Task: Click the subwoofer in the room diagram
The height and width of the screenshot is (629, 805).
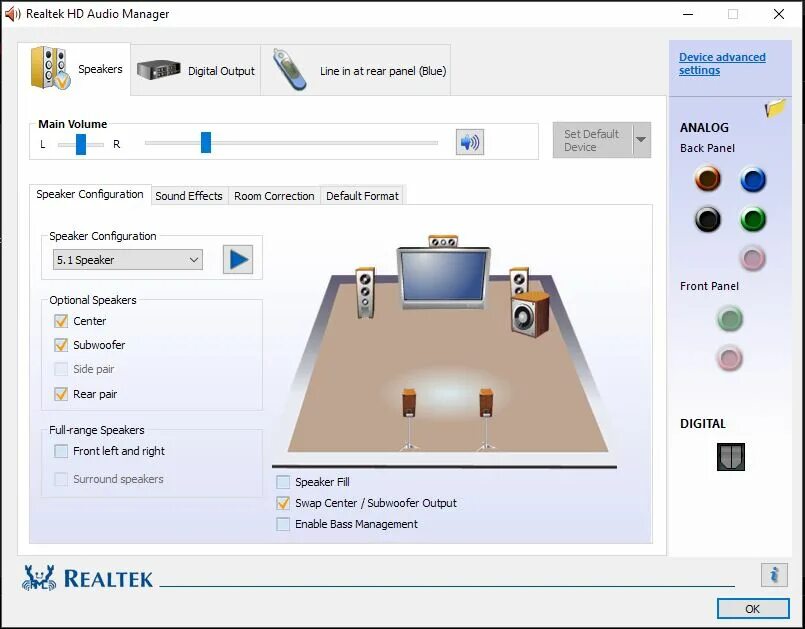Action: pyautogui.click(x=530, y=314)
